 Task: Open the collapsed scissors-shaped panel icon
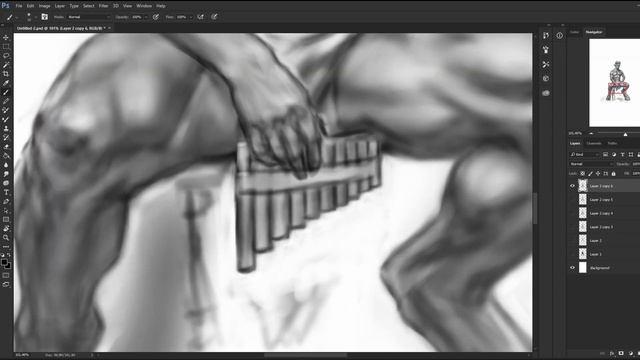click(x=546, y=64)
